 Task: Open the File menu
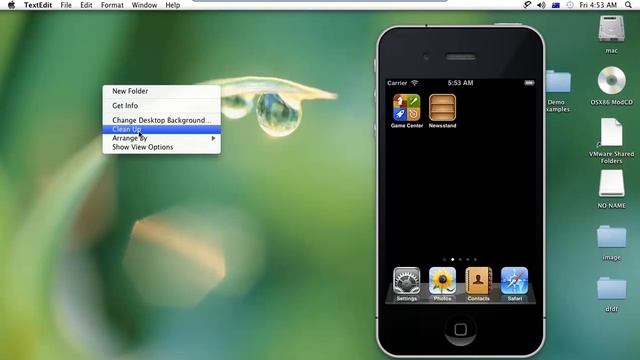tap(66, 5)
